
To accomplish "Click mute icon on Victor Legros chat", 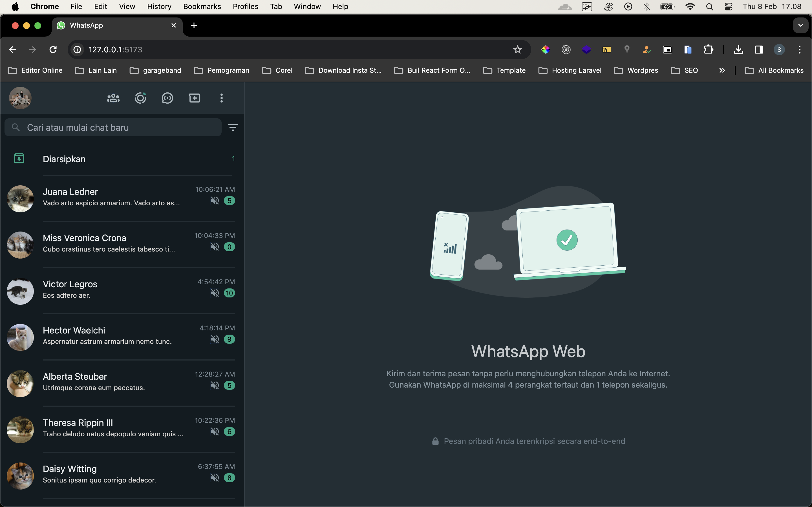I will click(x=215, y=293).
